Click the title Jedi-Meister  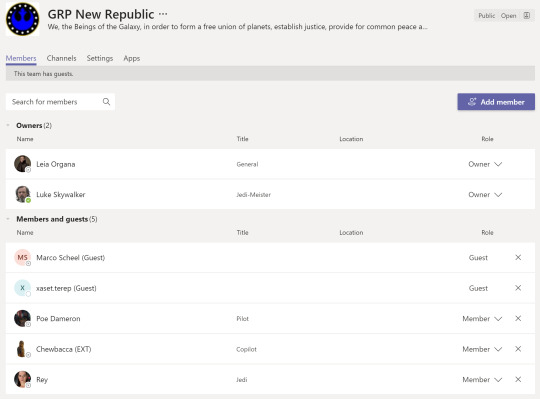pos(253,195)
